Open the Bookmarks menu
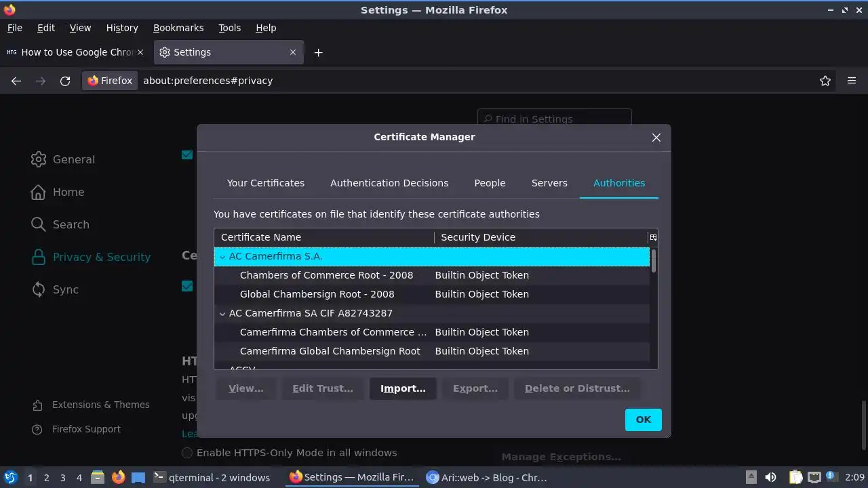The height and width of the screenshot is (488, 868). [x=178, y=28]
